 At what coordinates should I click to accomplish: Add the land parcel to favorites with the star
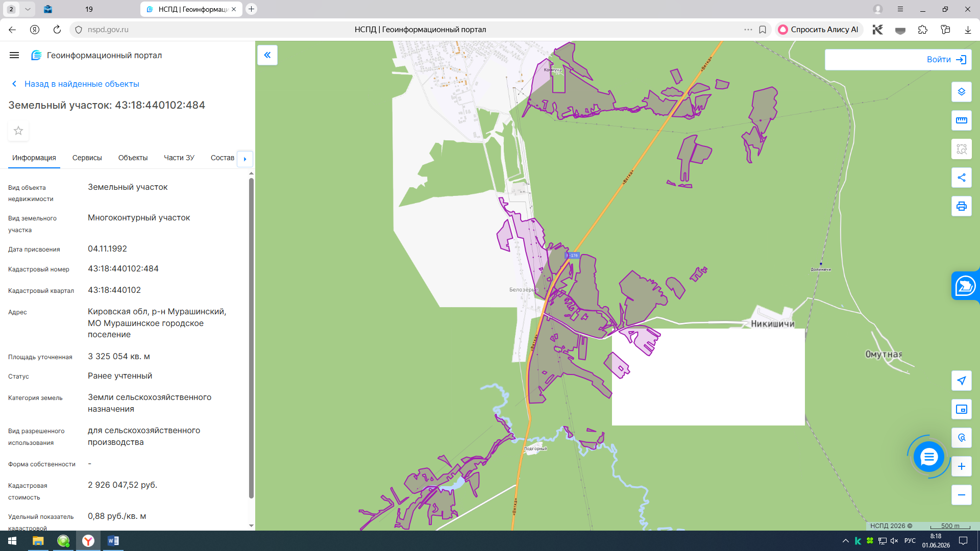tap(18, 131)
